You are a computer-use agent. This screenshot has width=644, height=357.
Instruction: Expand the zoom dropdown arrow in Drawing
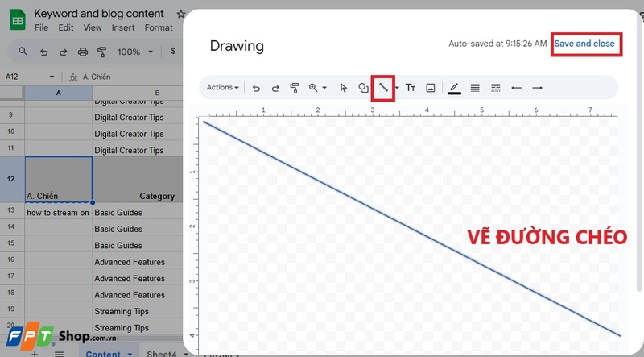(x=324, y=88)
